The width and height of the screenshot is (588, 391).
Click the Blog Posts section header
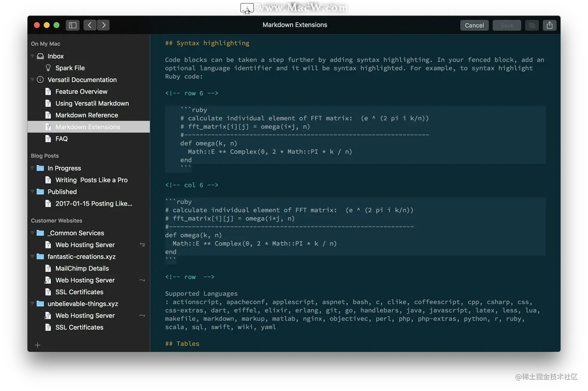click(x=45, y=156)
